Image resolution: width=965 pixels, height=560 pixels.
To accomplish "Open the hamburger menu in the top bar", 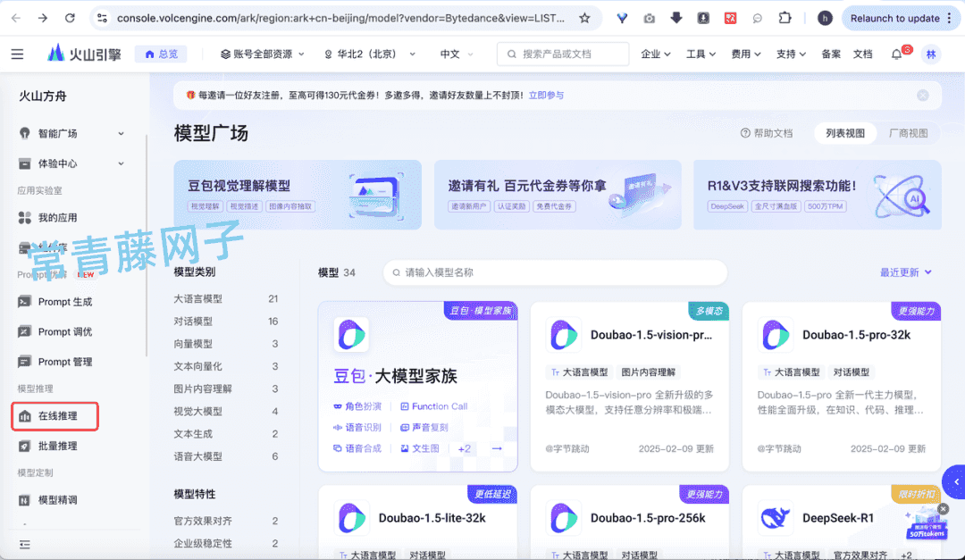I will 17,54.
